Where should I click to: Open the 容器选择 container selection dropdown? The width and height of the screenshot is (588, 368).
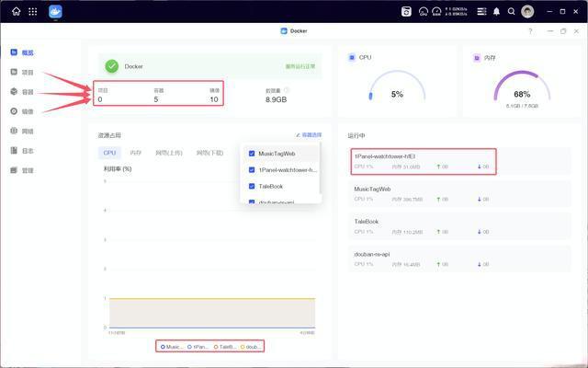(308, 135)
